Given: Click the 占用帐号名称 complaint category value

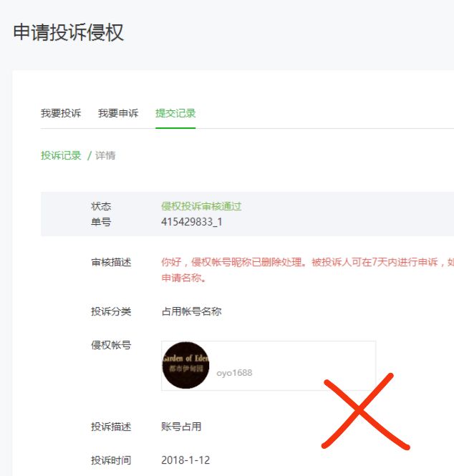Looking at the screenshot, I should click(191, 311).
